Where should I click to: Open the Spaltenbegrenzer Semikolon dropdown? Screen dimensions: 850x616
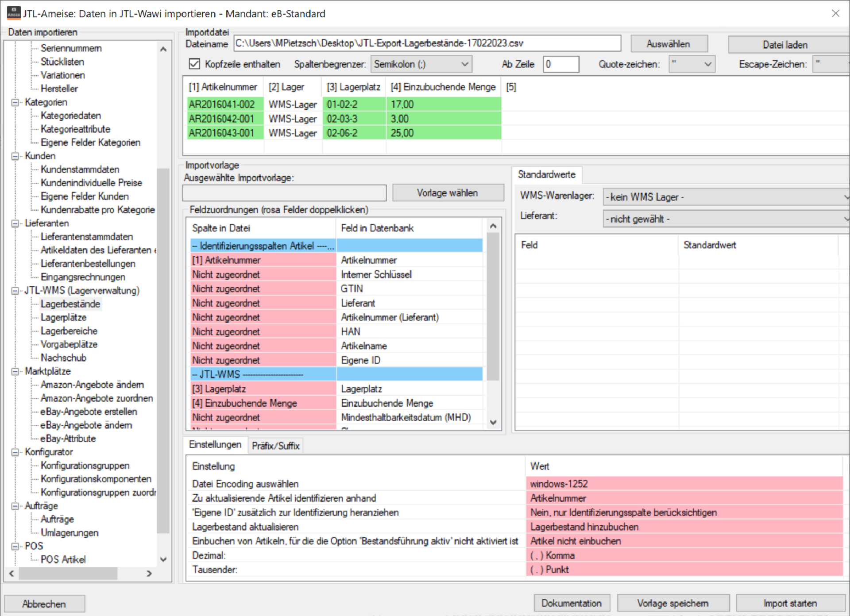click(x=421, y=64)
